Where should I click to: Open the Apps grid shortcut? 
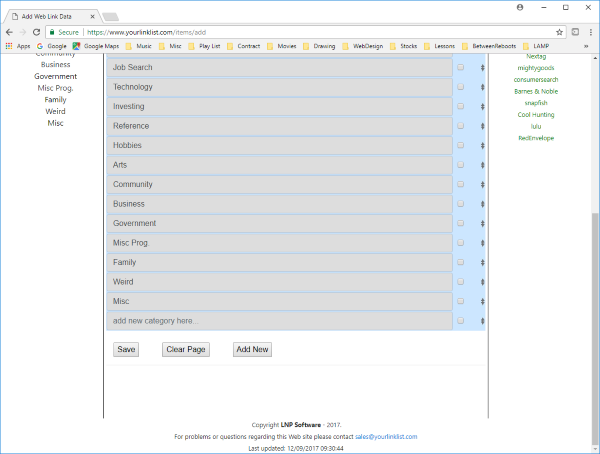tap(9, 46)
